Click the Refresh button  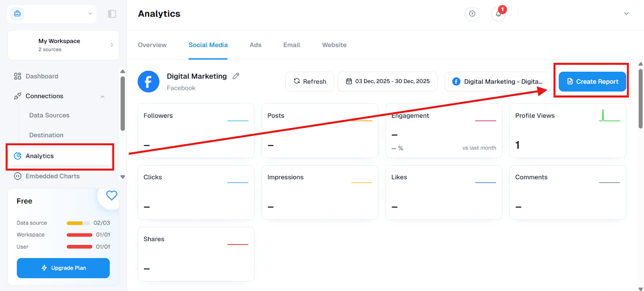pyautogui.click(x=310, y=81)
